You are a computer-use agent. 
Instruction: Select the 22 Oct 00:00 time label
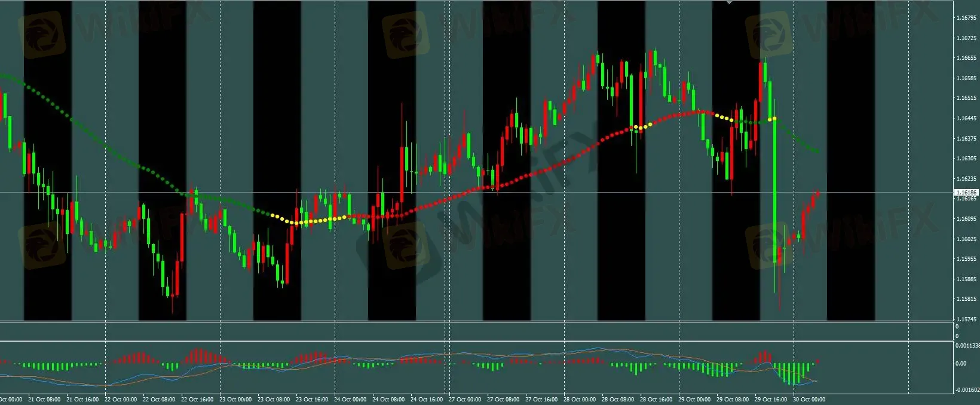pyautogui.click(x=121, y=399)
